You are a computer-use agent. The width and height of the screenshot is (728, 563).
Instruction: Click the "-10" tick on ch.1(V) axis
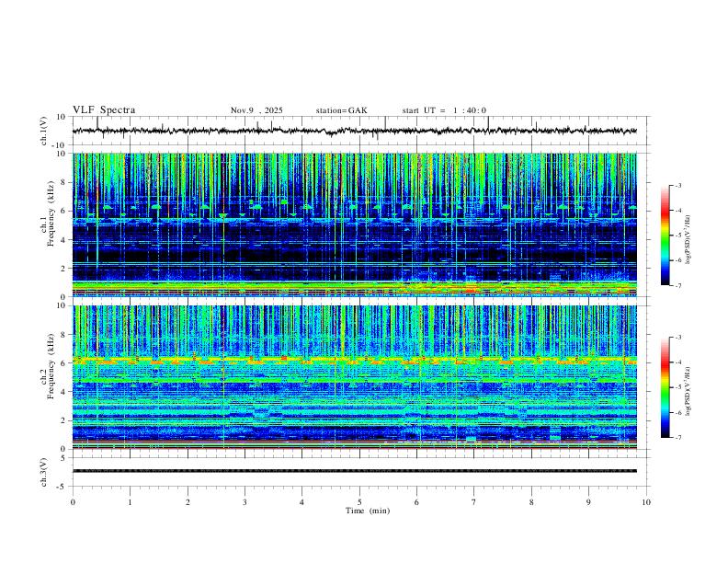[x=60, y=145]
